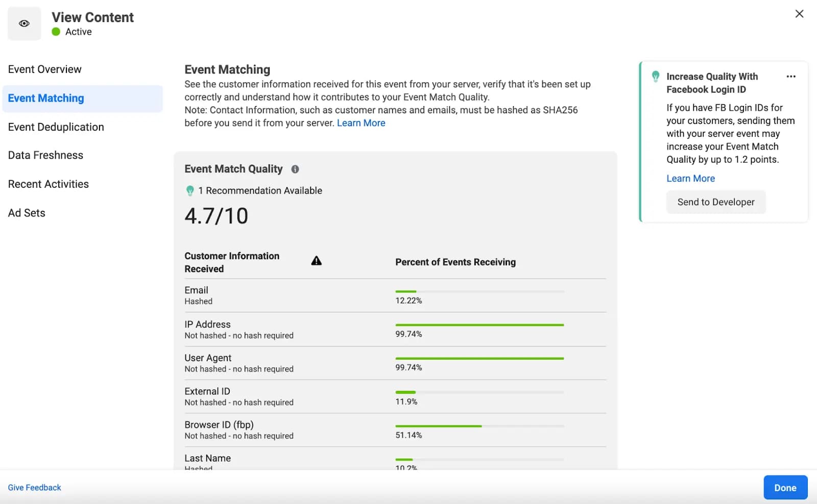Click the blue Done button
Viewport: 817px width, 504px height.
pos(785,488)
